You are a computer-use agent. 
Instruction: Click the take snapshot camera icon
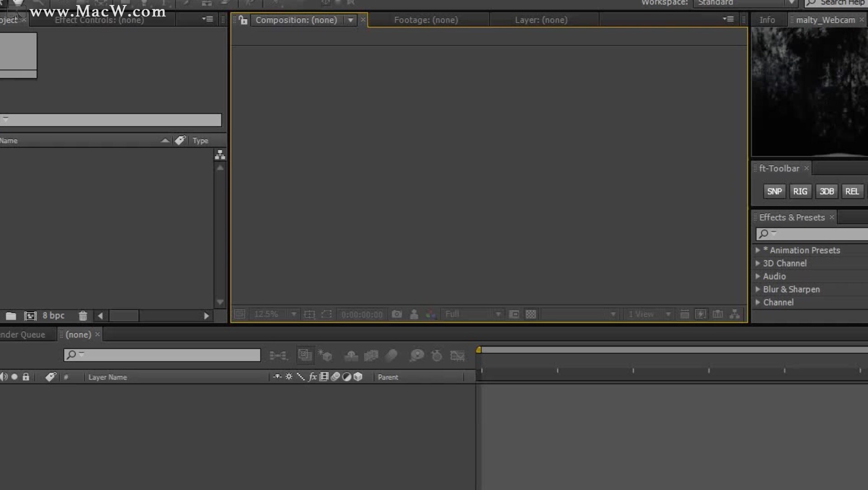[396, 314]
